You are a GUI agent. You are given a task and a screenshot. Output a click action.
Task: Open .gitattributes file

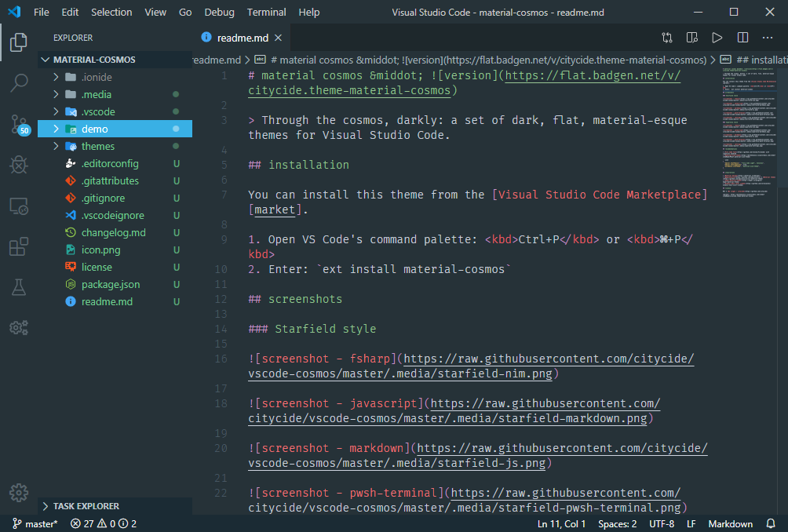point(115,180)
